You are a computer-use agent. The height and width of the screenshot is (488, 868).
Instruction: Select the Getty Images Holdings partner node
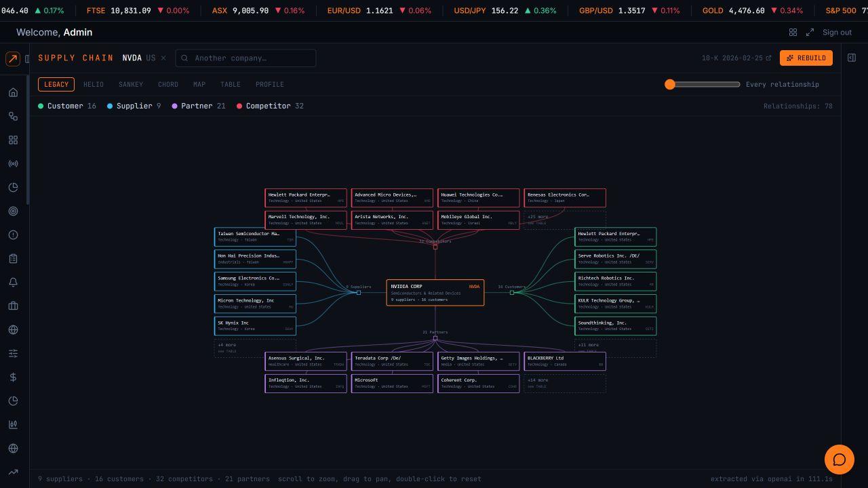click(x=479, y=361)
